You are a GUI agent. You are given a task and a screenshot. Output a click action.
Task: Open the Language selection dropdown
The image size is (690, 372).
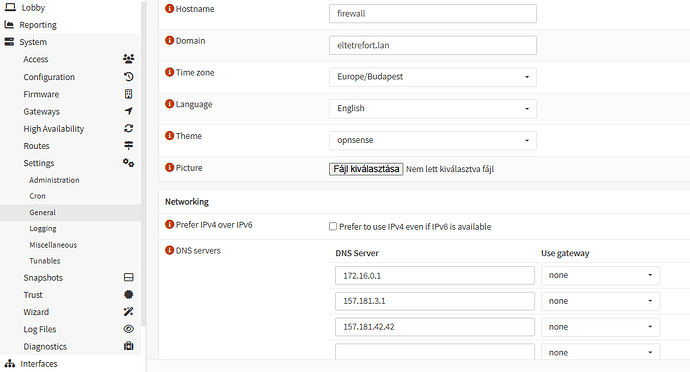pyautogui.click(x=433, y=109)
